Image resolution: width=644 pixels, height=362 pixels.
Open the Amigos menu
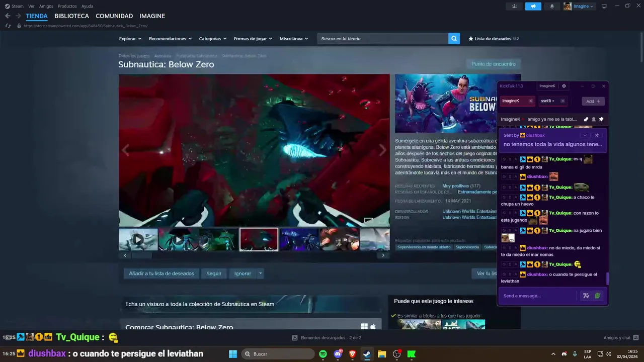point(46,6)
